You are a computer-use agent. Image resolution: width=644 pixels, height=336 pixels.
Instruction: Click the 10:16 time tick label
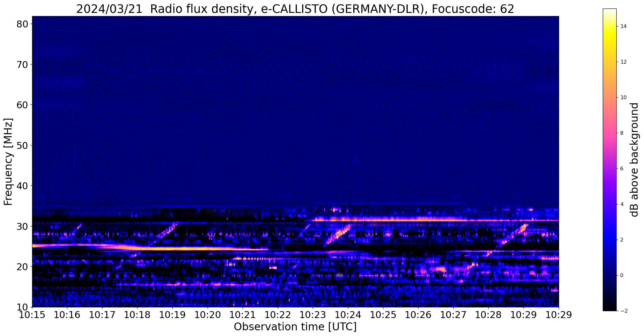(x=67, y=315)
